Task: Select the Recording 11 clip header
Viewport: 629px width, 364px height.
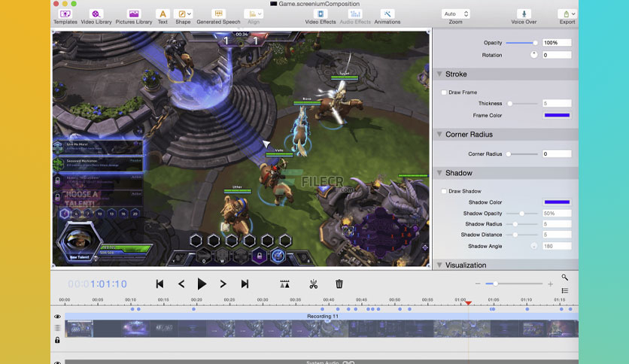Action: (321, 317)
